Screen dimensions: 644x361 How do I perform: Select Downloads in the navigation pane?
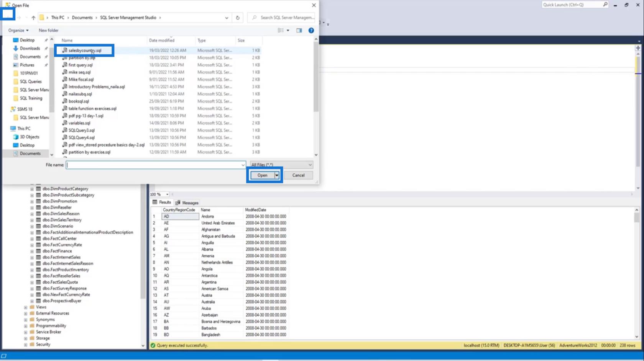tap(30, 48)
